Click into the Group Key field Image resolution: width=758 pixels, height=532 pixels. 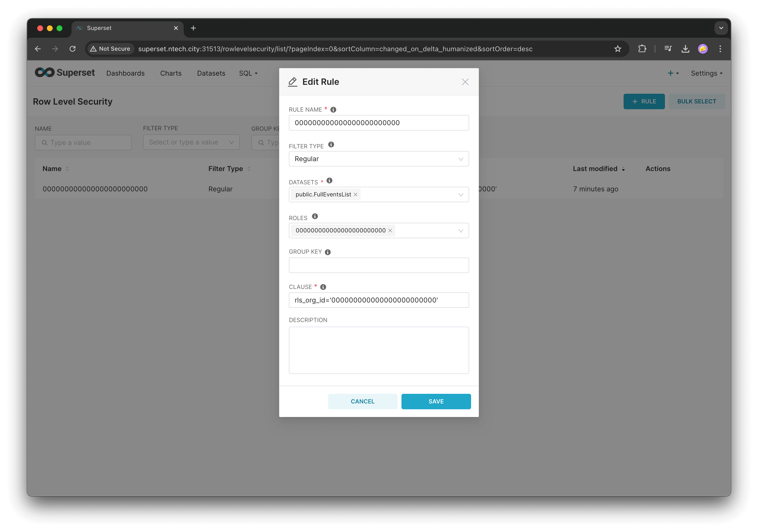coord(378,265)
